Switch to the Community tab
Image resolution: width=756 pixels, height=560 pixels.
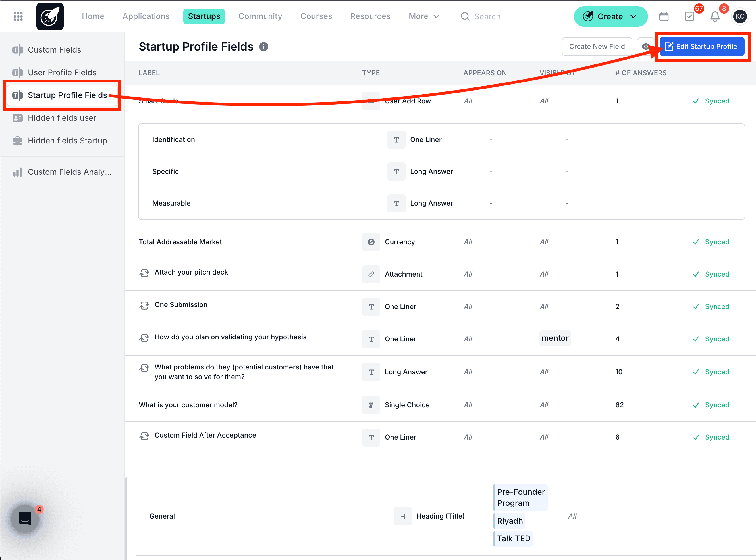[260, 16]
